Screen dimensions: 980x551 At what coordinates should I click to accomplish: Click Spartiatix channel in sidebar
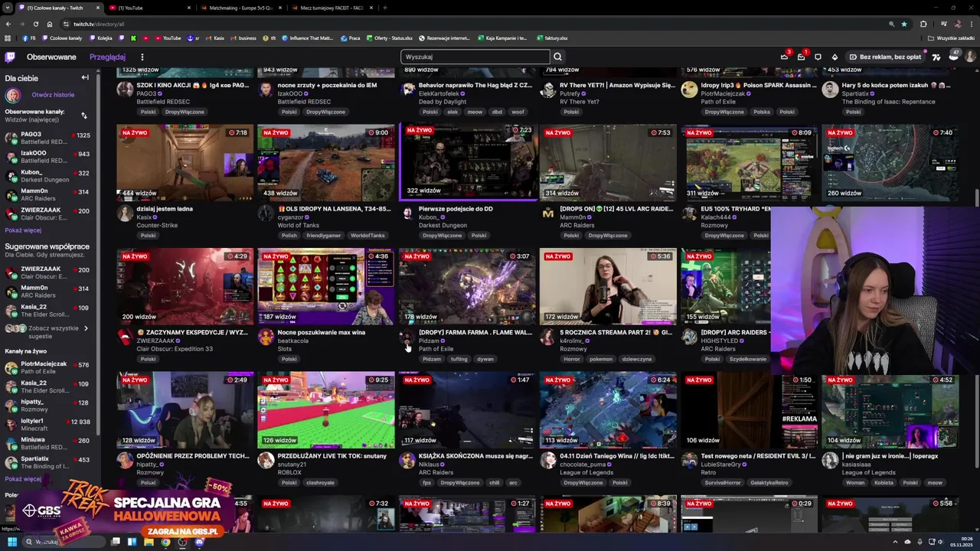47,462
